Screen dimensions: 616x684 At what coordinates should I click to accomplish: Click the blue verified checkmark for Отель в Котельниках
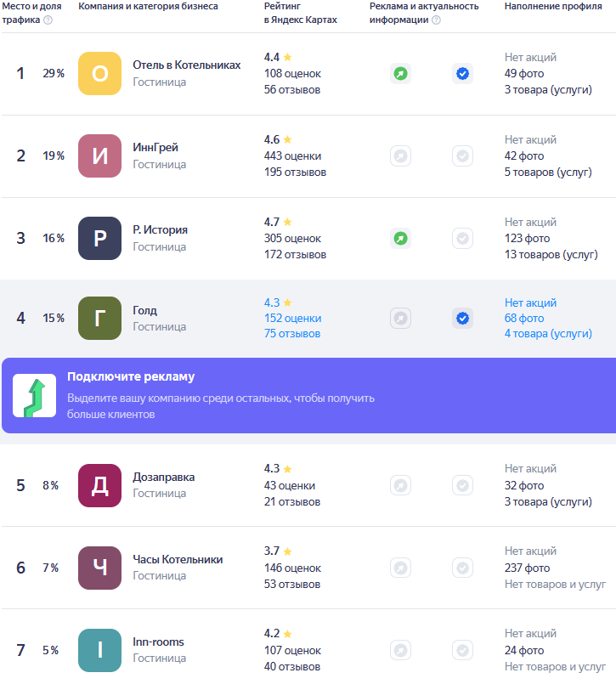462,74
